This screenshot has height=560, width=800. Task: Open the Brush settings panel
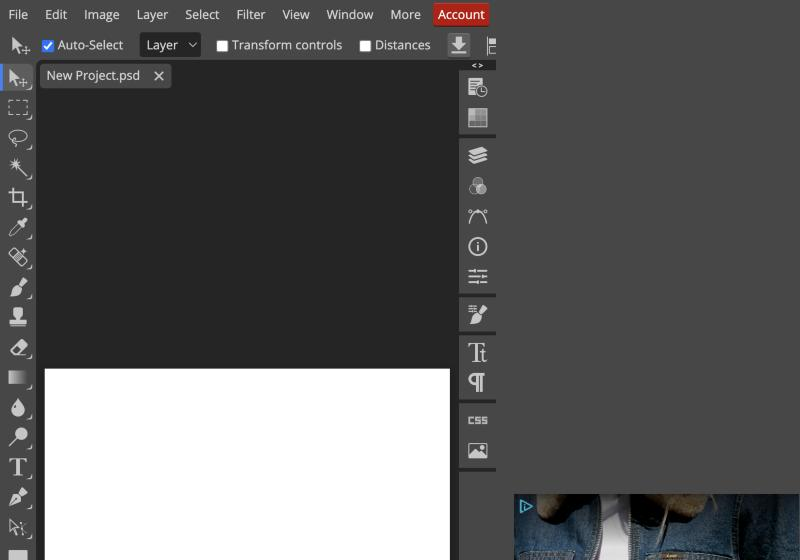click(x=478, y=314)
